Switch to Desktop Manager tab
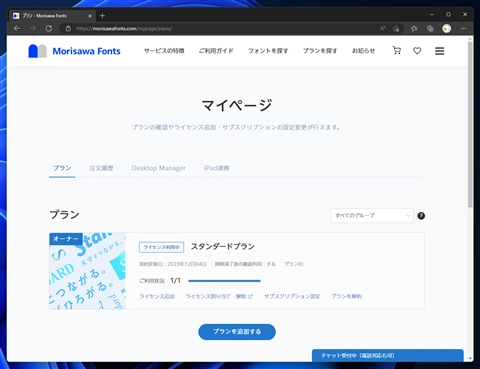Screen dimensions: 480x369 159,168
